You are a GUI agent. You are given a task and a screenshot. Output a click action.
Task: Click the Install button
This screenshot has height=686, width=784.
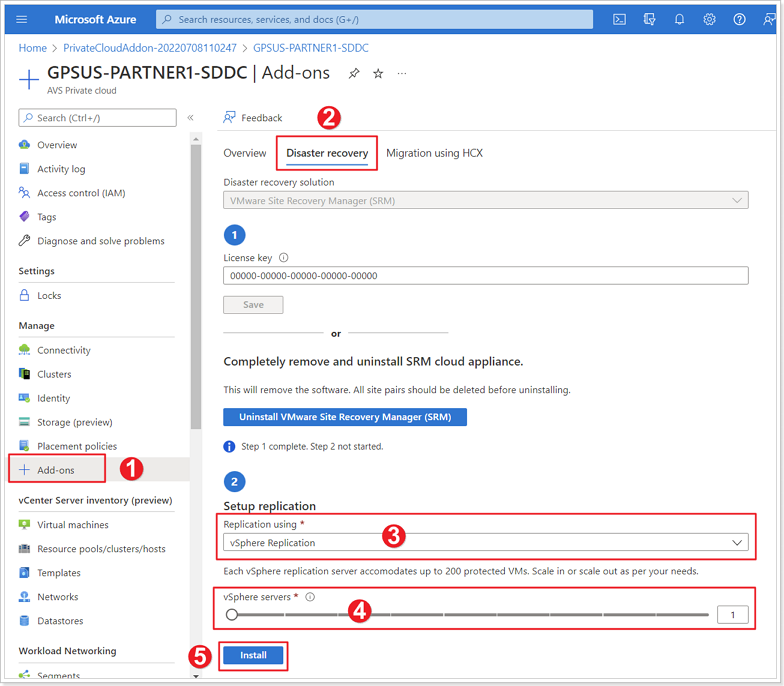click(x=253, y=655)
